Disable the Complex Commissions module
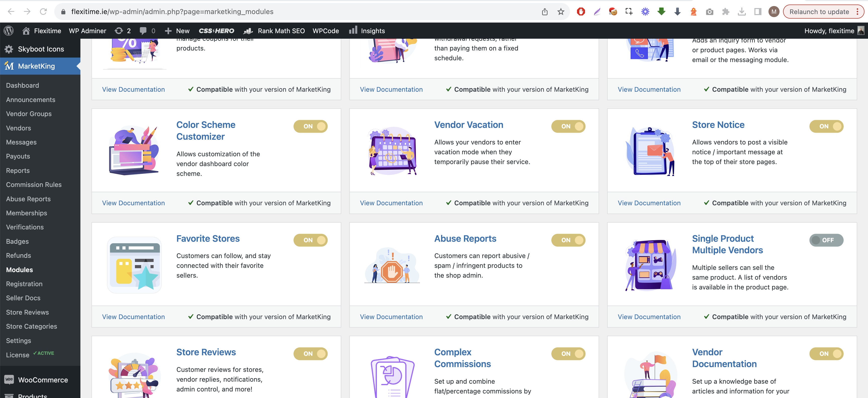 pos(568,354)
